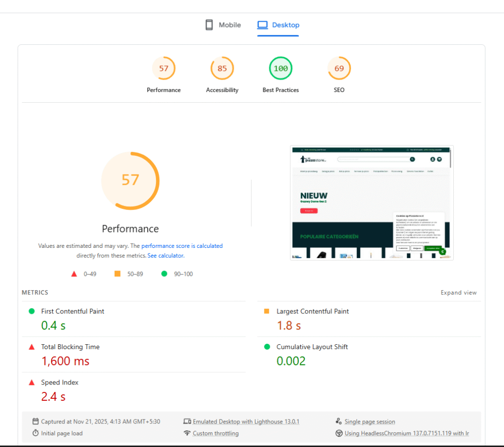Click the Emulated Desktop with Lighthouse 13.0.1 item
This screenshot has width=504, height=447.
pyautogui.click(x=246, y=421)
